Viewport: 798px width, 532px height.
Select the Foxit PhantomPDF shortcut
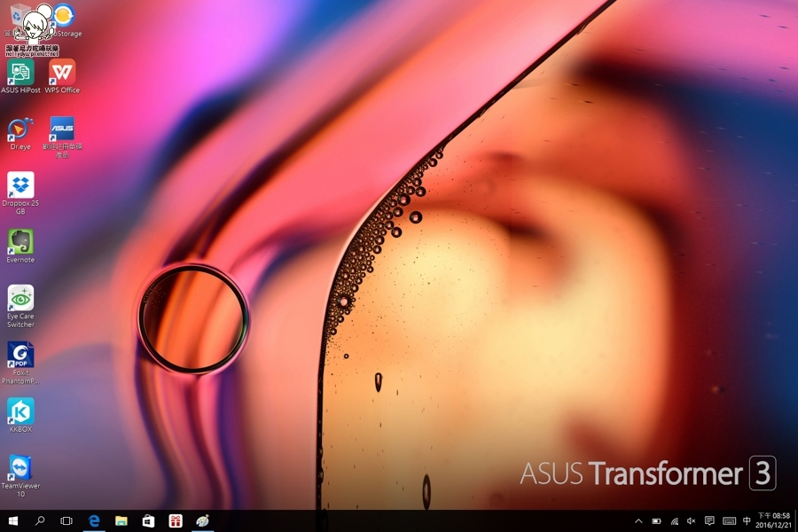click(20, 363)
